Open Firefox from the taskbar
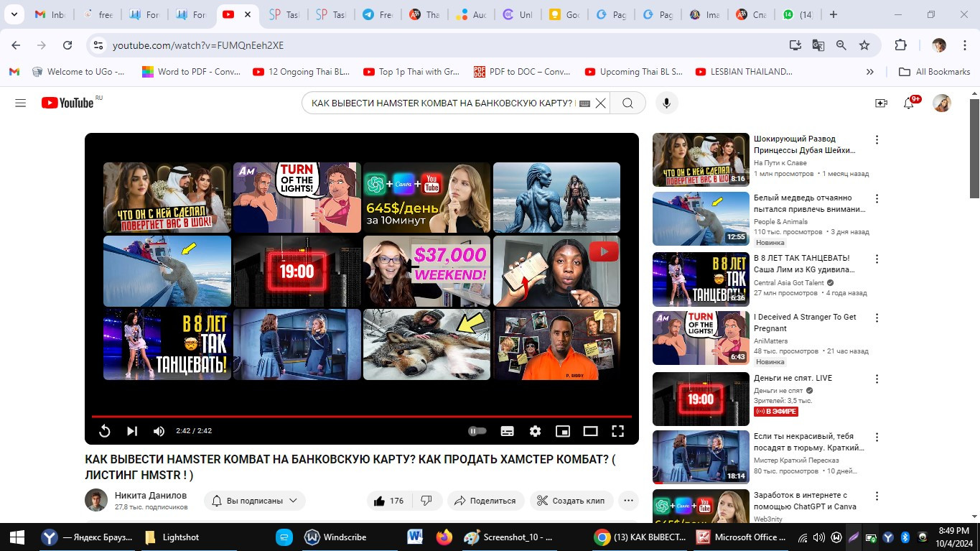Image resolution: width=980 pixels, height=551 pixels. [444, 537]
